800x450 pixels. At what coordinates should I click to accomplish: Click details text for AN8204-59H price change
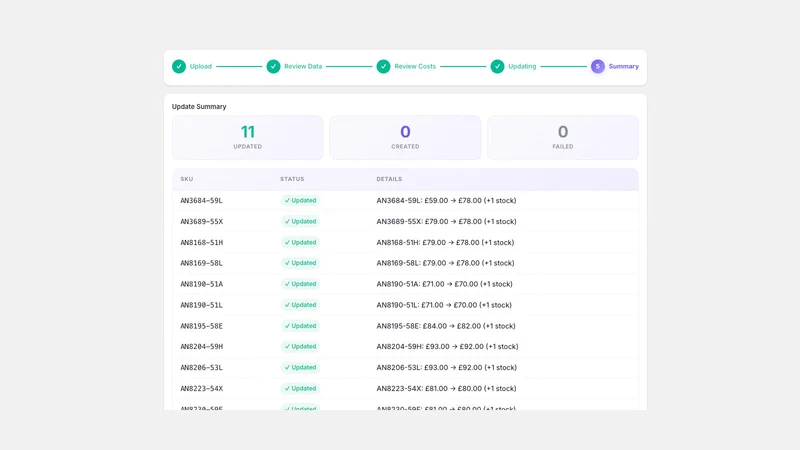pos(447,346)
